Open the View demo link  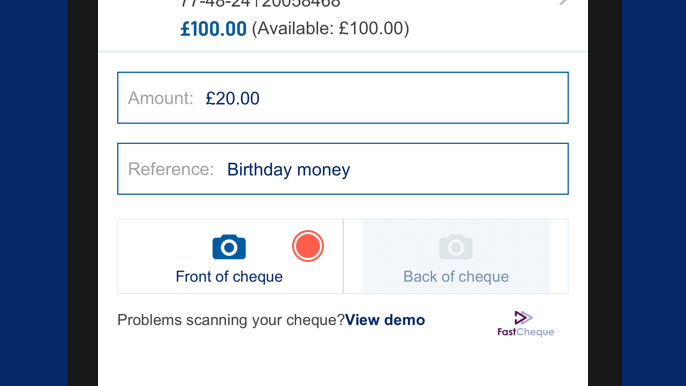(x=385, y=320)
